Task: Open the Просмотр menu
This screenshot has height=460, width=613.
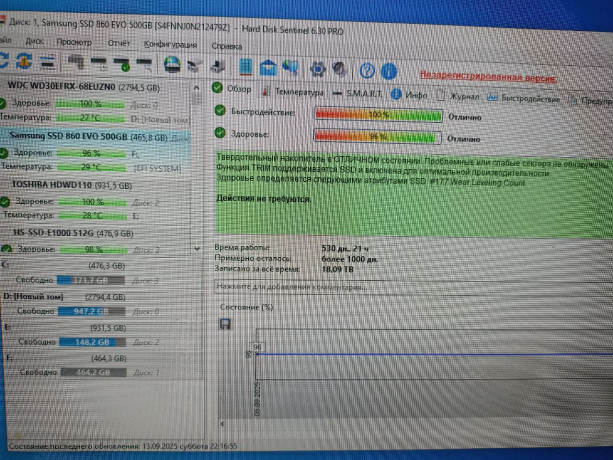Action: 74,42
